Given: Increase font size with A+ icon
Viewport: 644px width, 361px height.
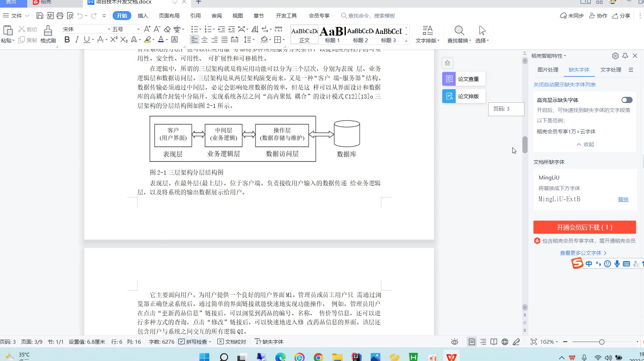Looking at the screenshot, I should tap(147, 29).
